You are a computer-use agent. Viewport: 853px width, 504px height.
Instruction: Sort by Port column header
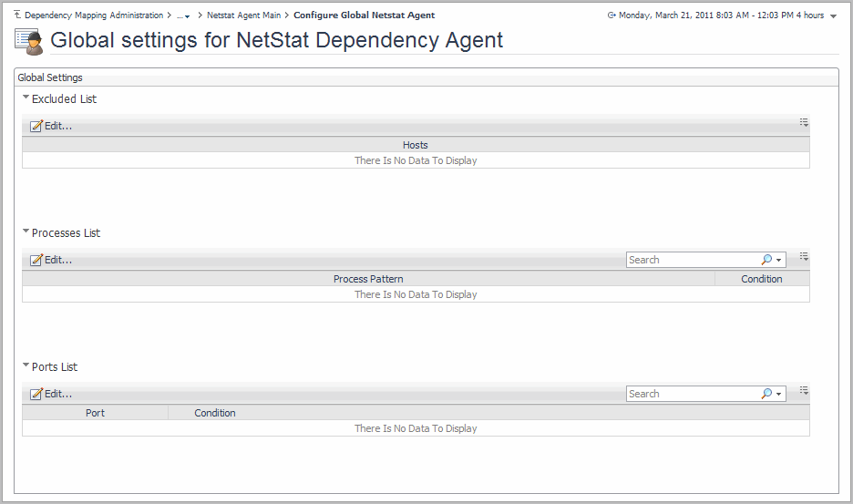click(95, 413)
